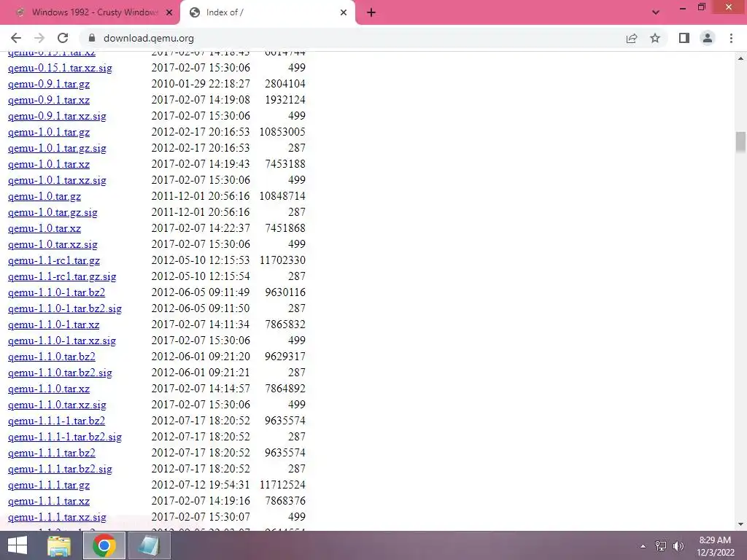Click the qemu-1.1.0-1.tar.xz.sig link
This screenshot has width=747, height=560.
coord(62,341)
